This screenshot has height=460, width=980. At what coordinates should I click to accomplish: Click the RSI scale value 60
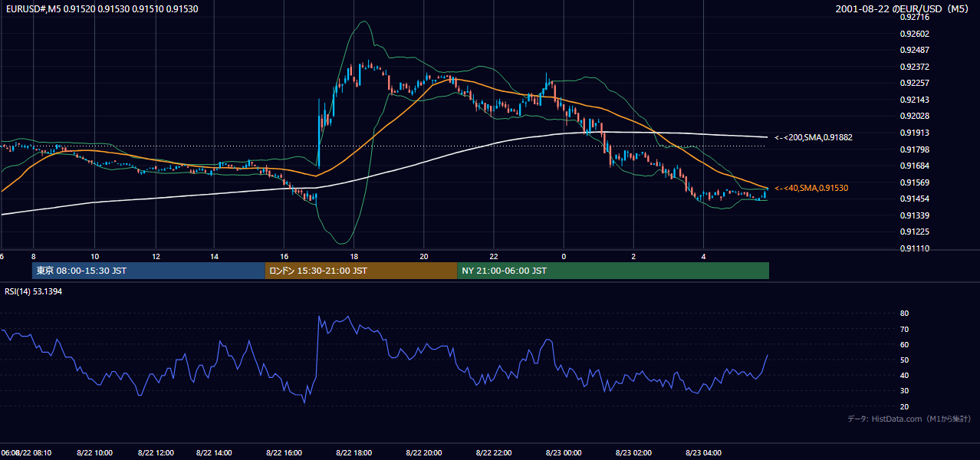point(904,344)
